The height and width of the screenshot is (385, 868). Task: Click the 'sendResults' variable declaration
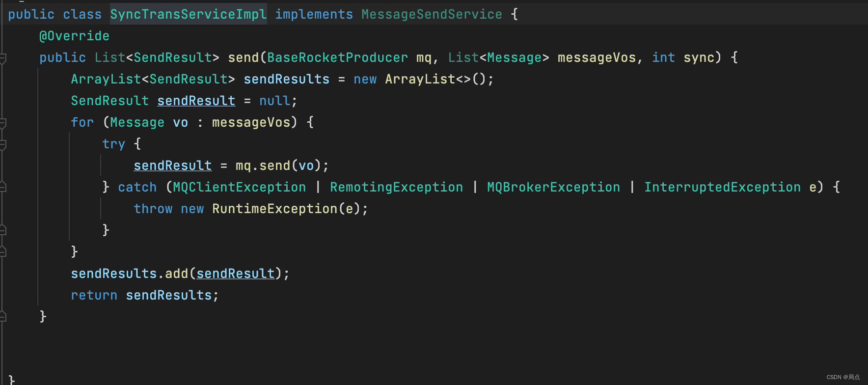(x=287, y=79)
